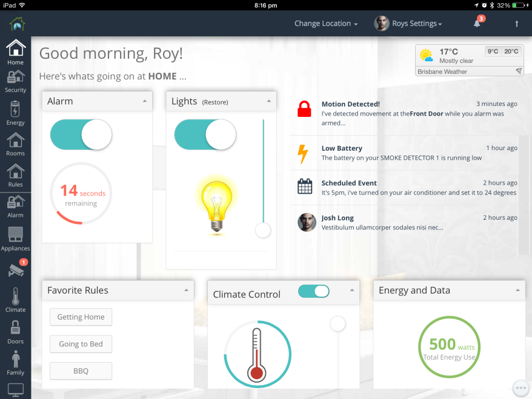The width and height of the screenshot is (532, 399).
Task: Run the Getting Home rule
Action: pos(81,317)
